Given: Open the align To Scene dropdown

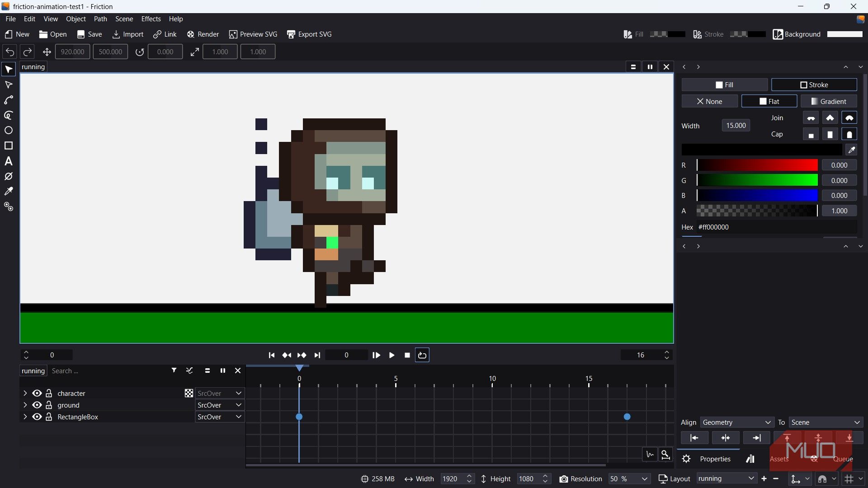Looking at the screenshot, I should 826,422.
